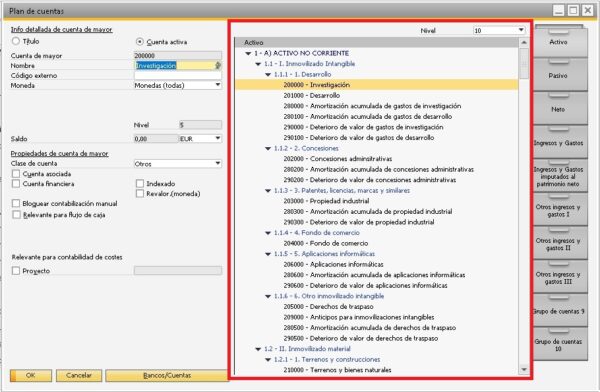Toggle the Revalor.(moneda) checkbox
The width and height of the screenshot is (600, 392).
pos(140,194)
